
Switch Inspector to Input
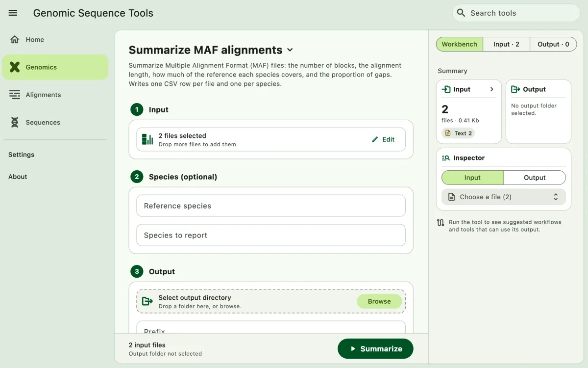[x=472, y=178]
